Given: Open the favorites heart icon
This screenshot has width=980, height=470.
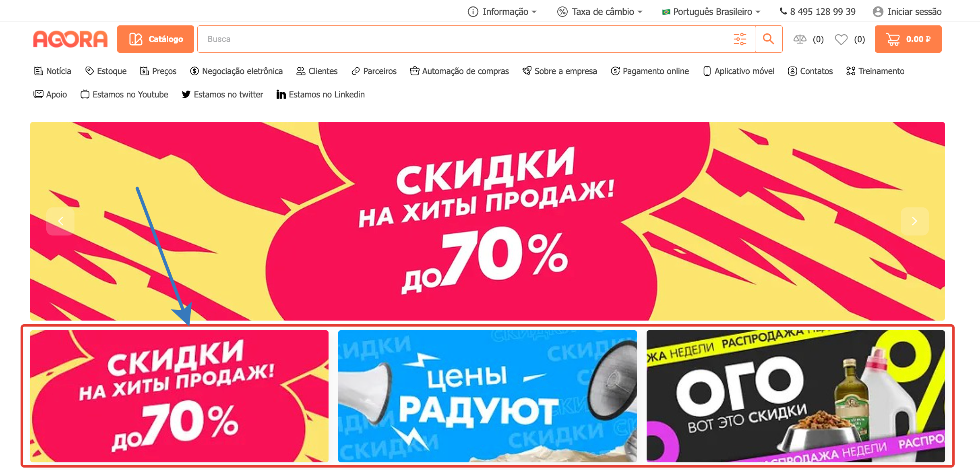Looking at the screenshot, I should tap(841, 39).
